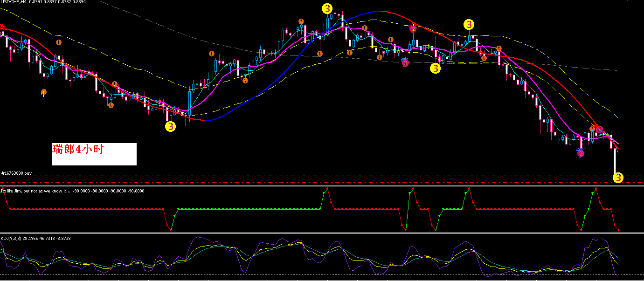The height and width of the screenshot is (281, 644).
Task: Select yellow 3 marker on the buy order line
Action: (x=618, y=178)
